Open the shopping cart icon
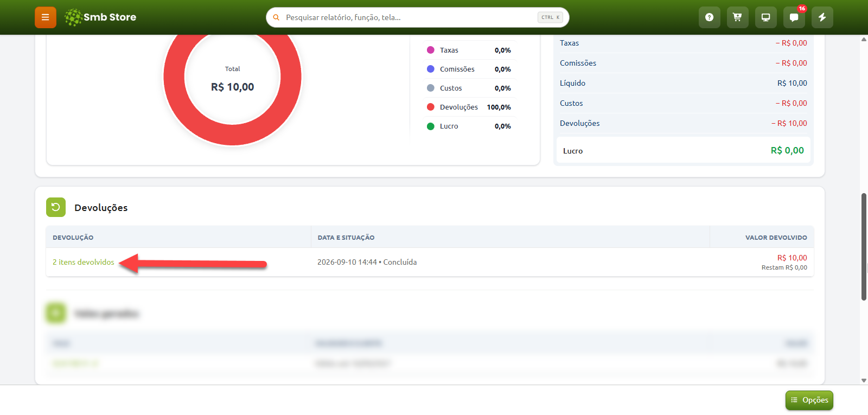Viewport: 868px width, 415px height. pyautogui.click(x=737, y=17)
